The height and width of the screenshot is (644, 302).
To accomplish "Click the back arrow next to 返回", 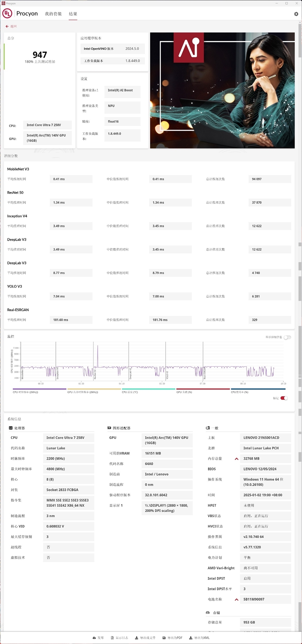I will pyautogui.click(x=7, y=26).
